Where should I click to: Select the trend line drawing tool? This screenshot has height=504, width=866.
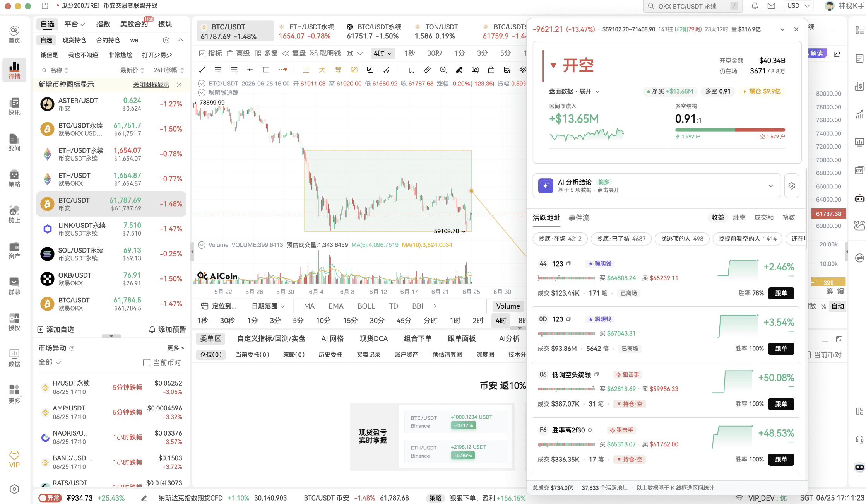[x=202, y=70]
